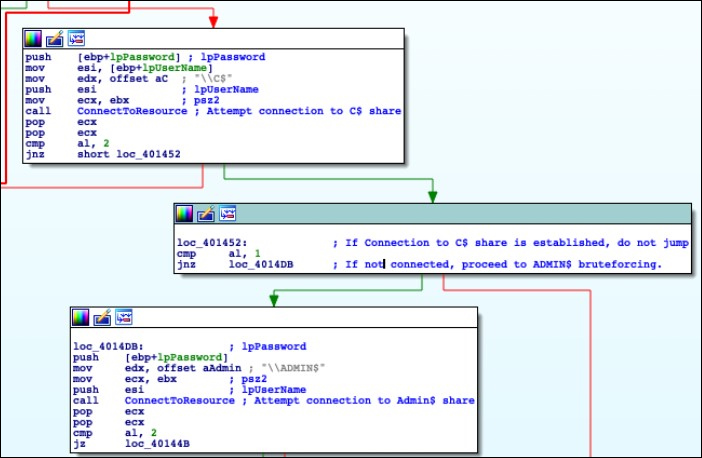Click the 'loc_4014DB:' label
Screen dimensions: 702x458
[x=108, y=347]
